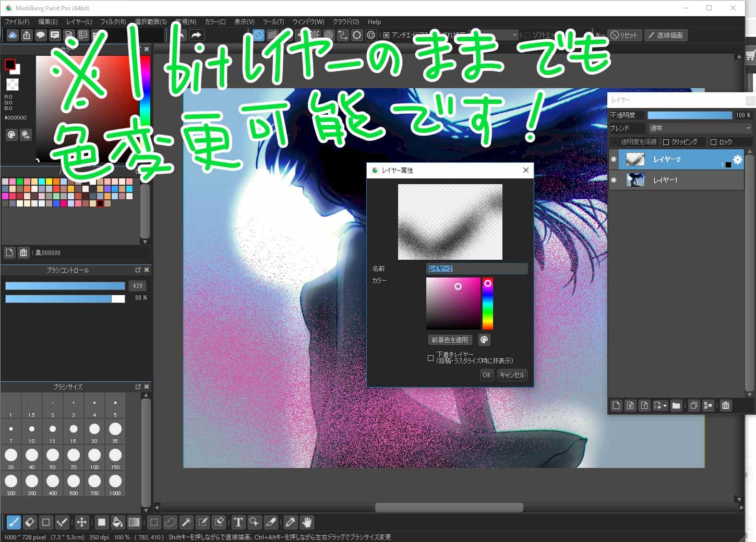Screen dimensions: 756x542
Task: Click the Redo arrow in toolbar
Action: click(196, 35)
